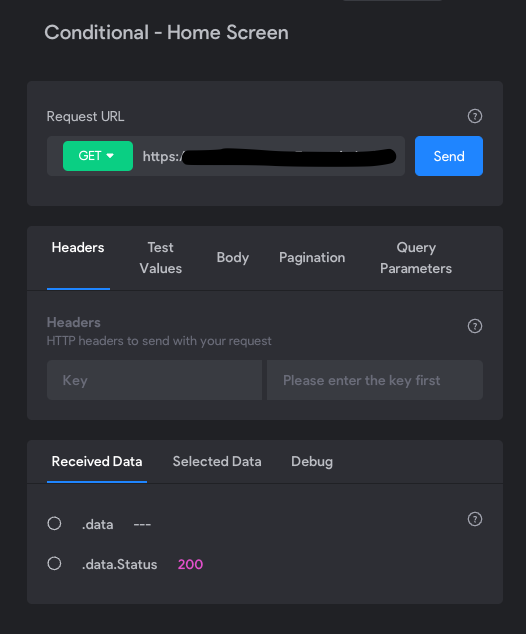Open the Body tab
This screenshot has width=526, height=634.
click(x=232, y=258)
